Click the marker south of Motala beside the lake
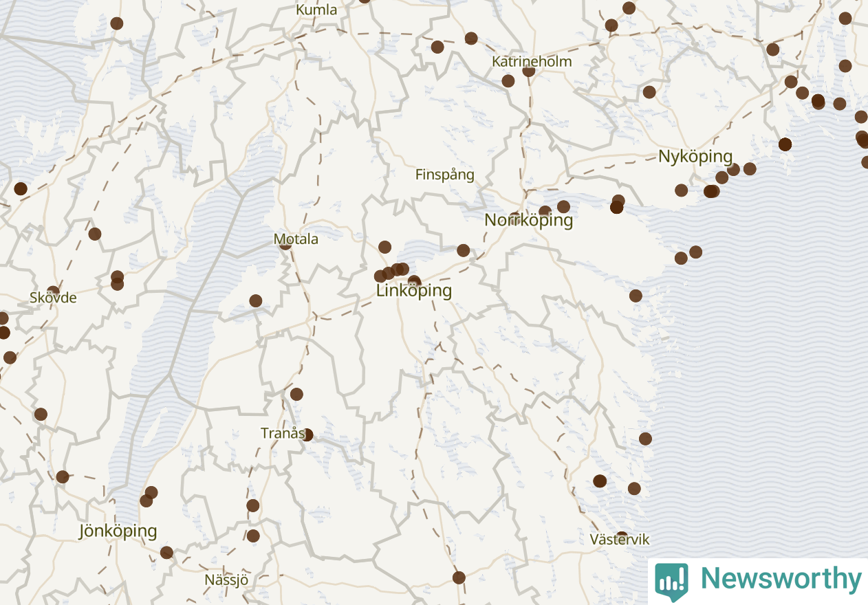This screenshot has height=605, width=868. 256,300
